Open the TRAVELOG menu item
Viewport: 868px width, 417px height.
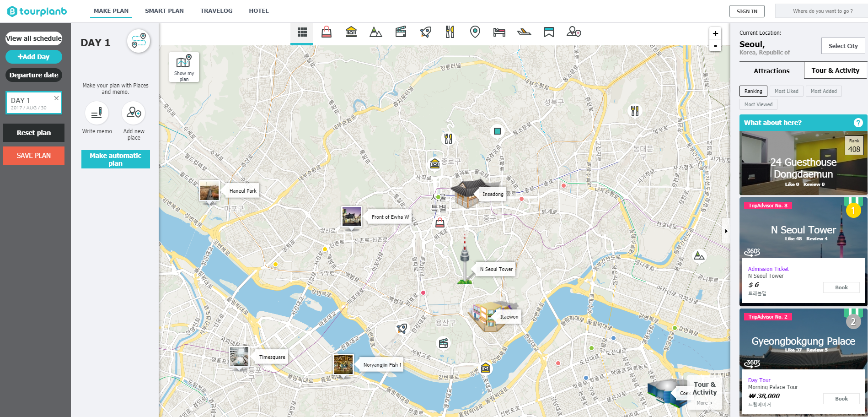[x=216, y=11]
